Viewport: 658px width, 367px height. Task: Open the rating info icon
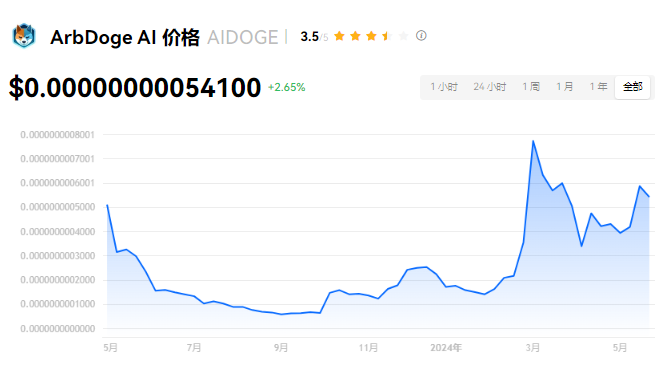point(421,36)
